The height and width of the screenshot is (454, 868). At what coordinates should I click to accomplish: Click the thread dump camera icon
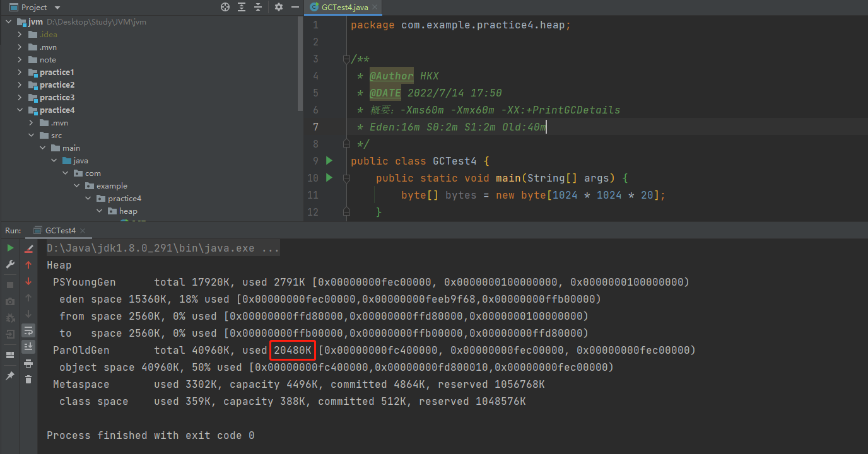[x=10, y=301]
